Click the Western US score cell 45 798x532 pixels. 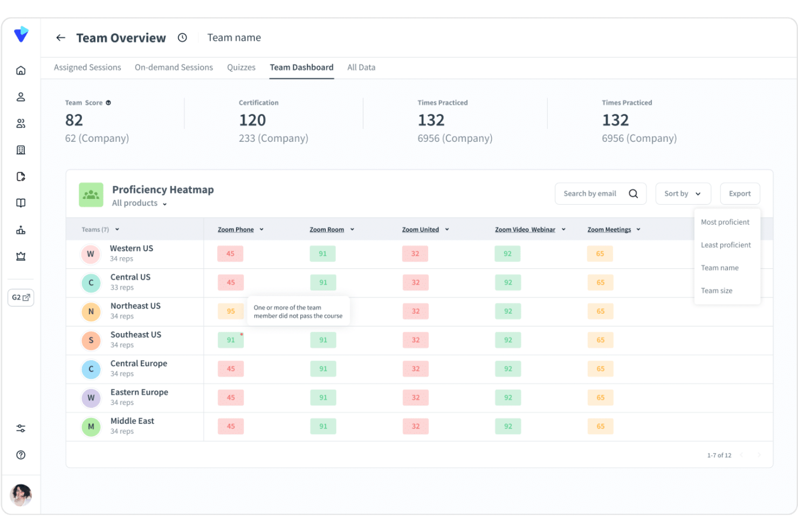(x=230, y=253)
